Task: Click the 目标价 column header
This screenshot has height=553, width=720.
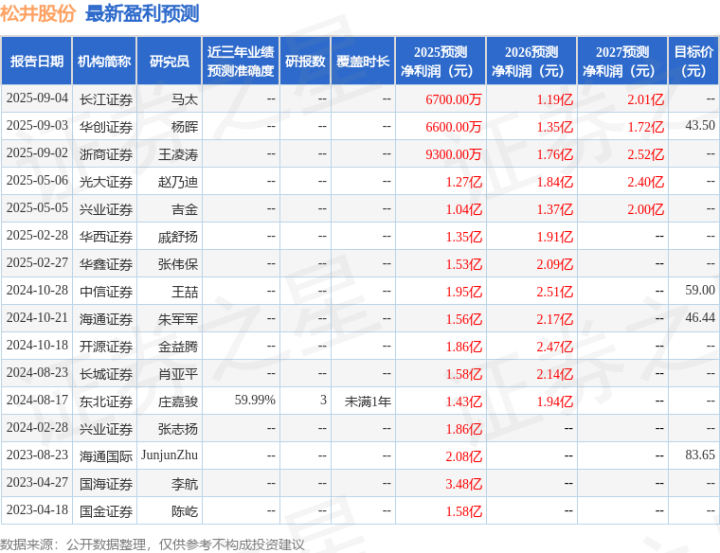Action: coord(693,61)
